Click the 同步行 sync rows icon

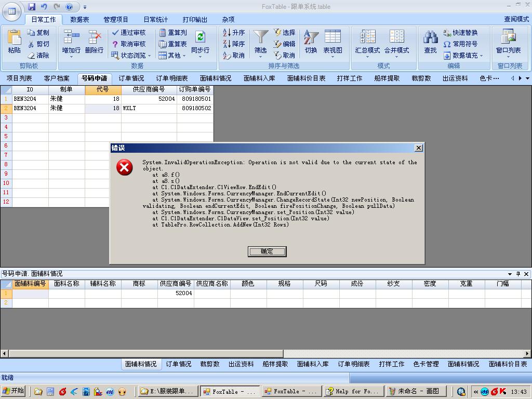[x=200, y=37]
